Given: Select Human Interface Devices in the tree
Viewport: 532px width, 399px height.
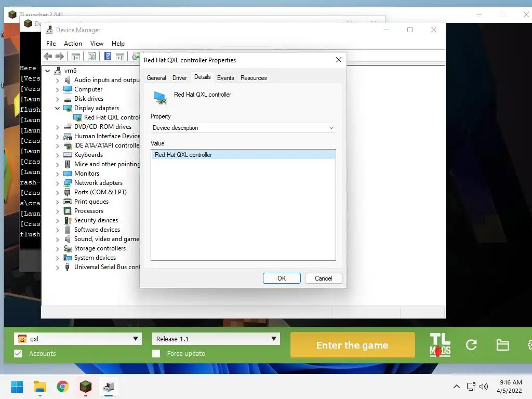Looking at the screenshot, I should (107, 136).
